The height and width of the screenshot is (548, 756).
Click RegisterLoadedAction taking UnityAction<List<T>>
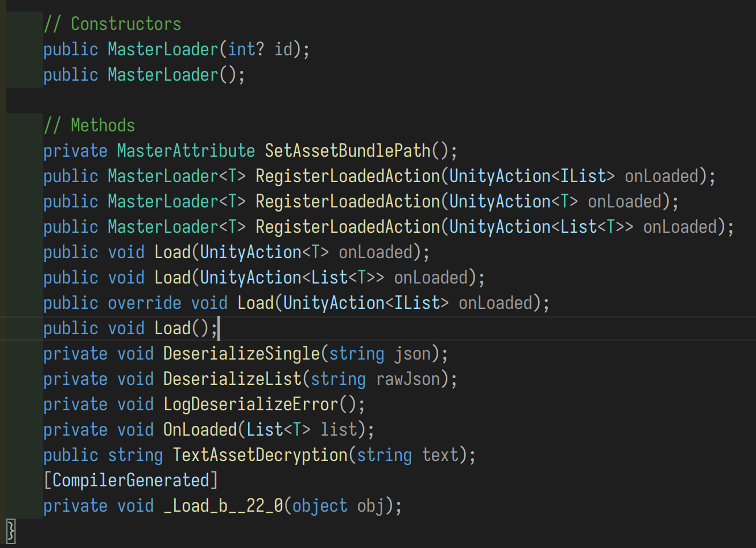(x=348, y=227)
